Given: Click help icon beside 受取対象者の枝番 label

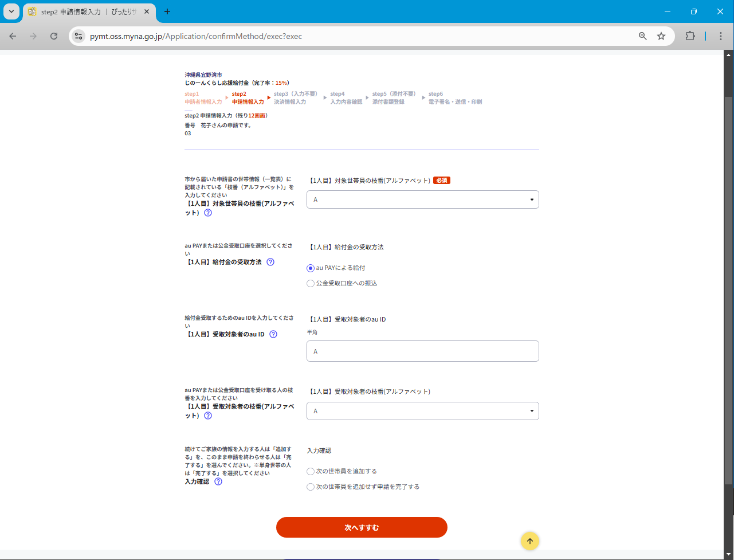Looking at the screenshot, I should click(208, 416).
